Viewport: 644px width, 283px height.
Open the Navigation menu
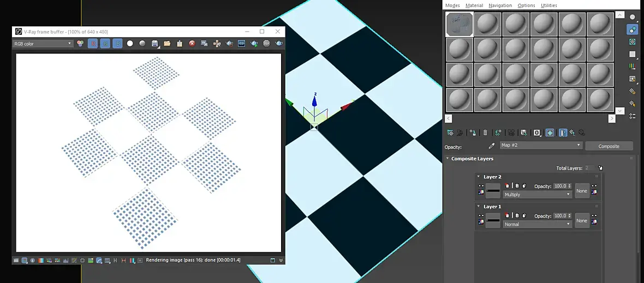point(500,5)
